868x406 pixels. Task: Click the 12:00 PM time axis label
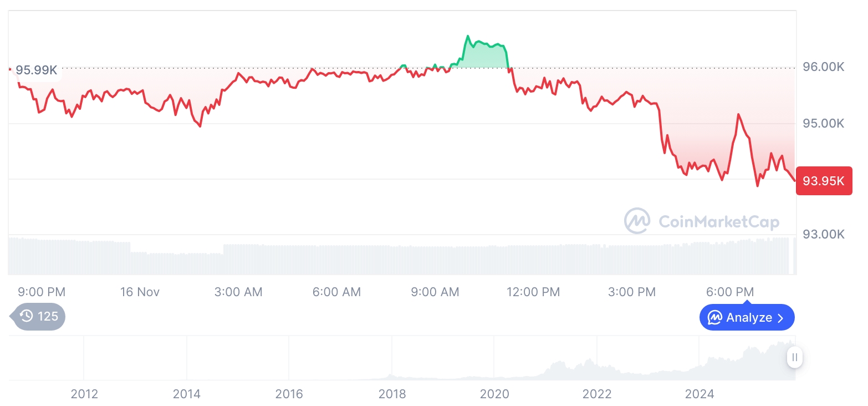[533, 292]
